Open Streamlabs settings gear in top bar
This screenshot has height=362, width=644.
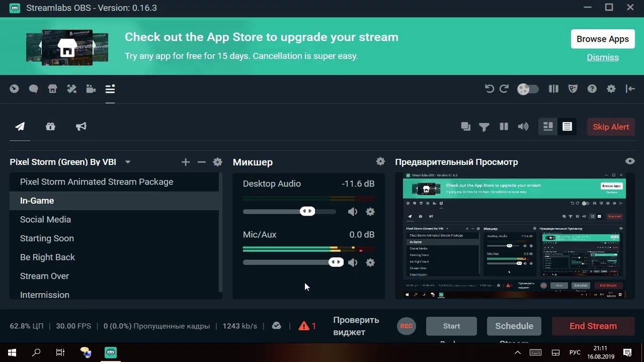tap(611, 89)
